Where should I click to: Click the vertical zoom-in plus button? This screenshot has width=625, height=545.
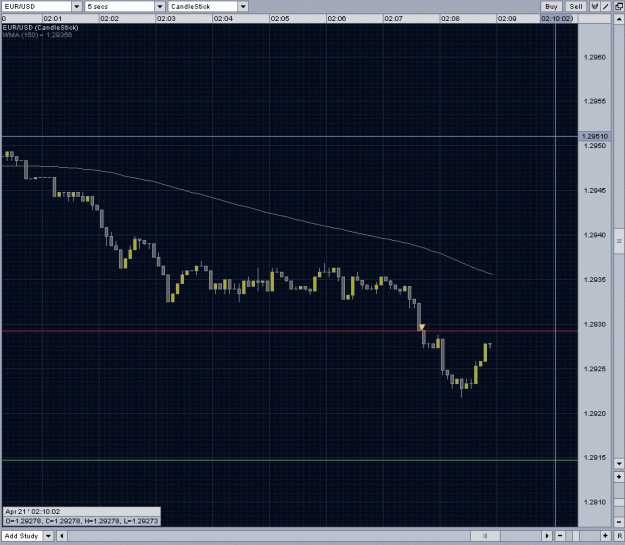pyautogui.click(x=619, y=477)
